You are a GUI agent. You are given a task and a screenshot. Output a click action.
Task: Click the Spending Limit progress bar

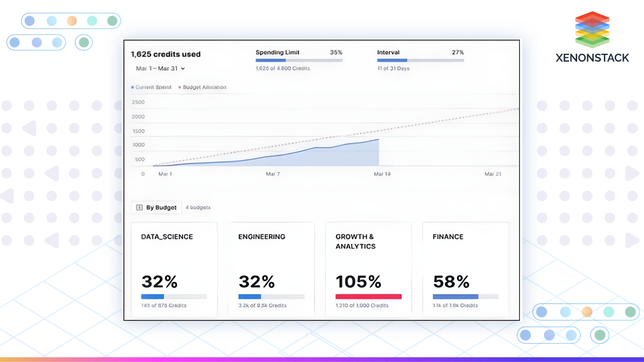(x=299, y=60)
